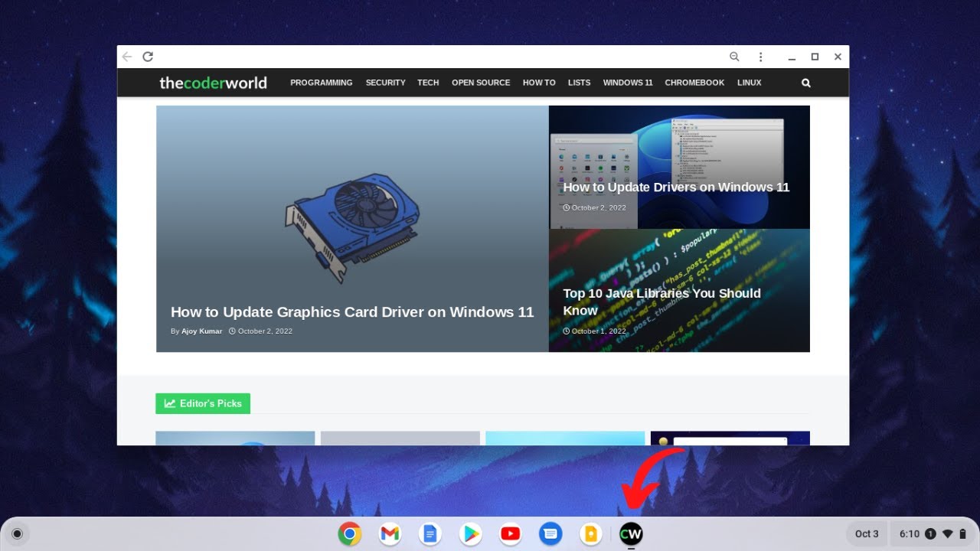
Task: Open the CW web app shelf icon
Action: (x=631, y=533)
